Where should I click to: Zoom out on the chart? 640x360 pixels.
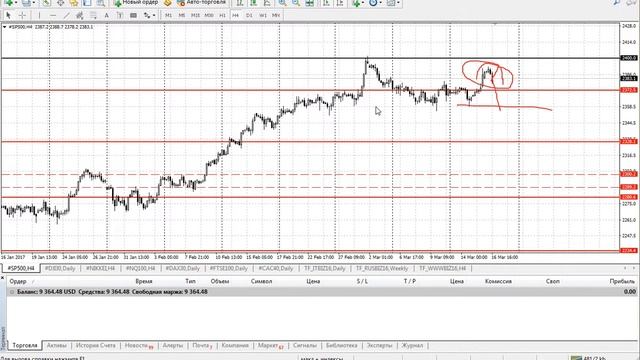[x=296, y=2]
